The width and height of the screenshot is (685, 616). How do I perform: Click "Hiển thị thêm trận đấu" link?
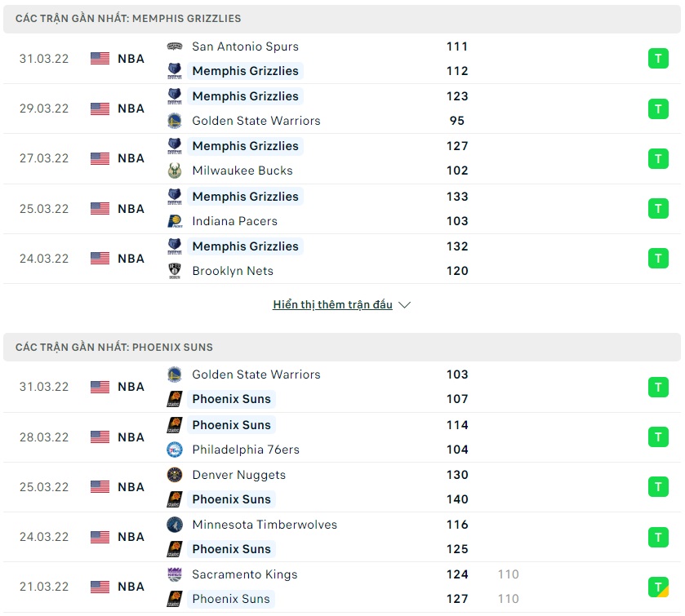[x=332, y=305]
